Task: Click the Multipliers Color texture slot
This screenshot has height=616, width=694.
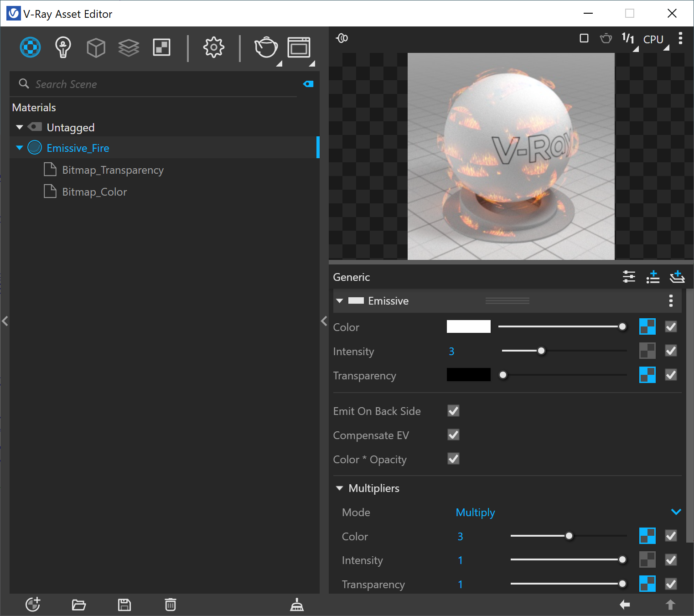Action: pos(647,536)
